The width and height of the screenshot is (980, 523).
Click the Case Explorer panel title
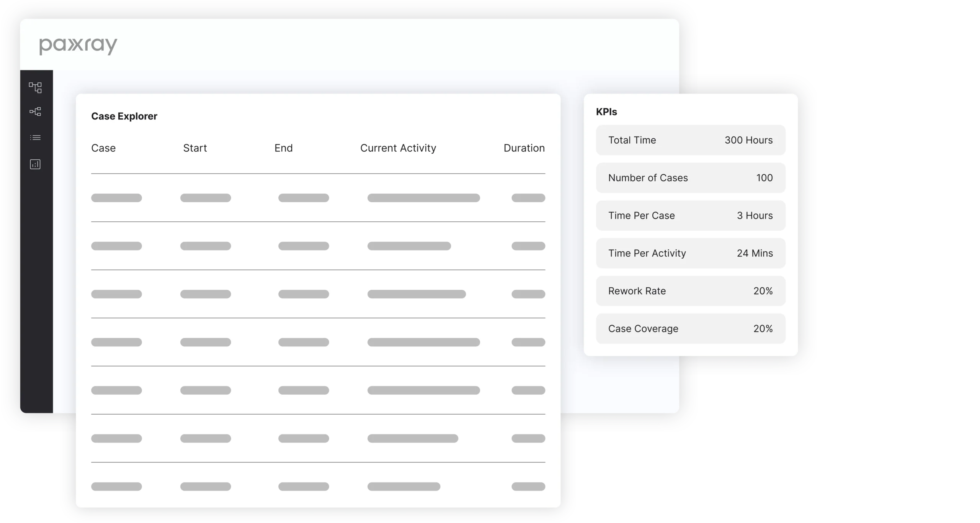(x=124, y=116)
